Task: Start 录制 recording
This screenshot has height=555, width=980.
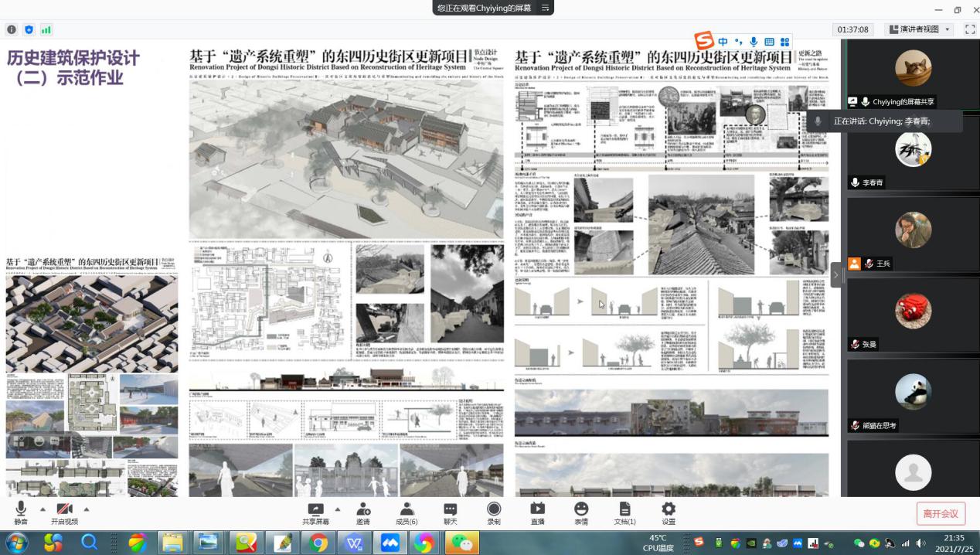Action: [494, 509]
